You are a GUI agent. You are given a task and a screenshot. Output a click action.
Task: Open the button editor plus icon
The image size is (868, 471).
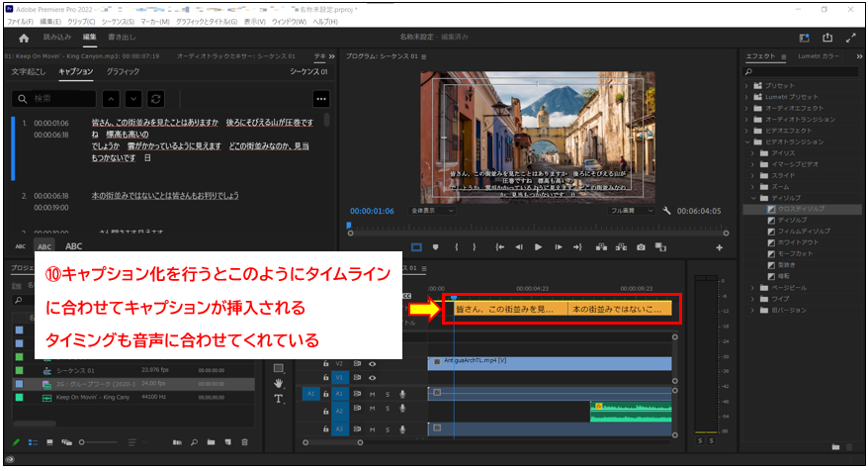coord(719,247)
